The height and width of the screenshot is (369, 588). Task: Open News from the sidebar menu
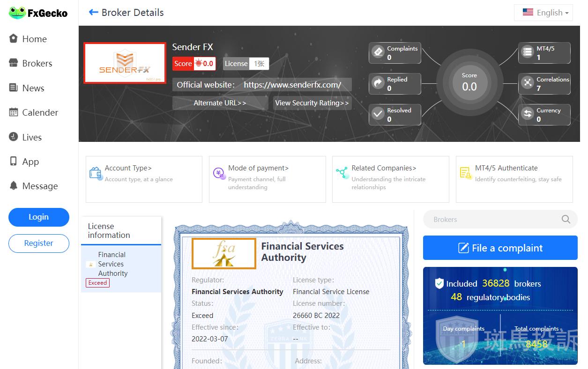pyautogui.click(x=33, y=88)
